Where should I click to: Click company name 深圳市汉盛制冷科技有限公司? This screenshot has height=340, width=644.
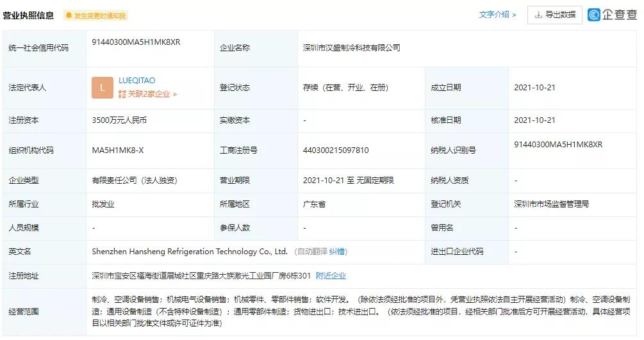pyautogui.click(x=351, y=47)
